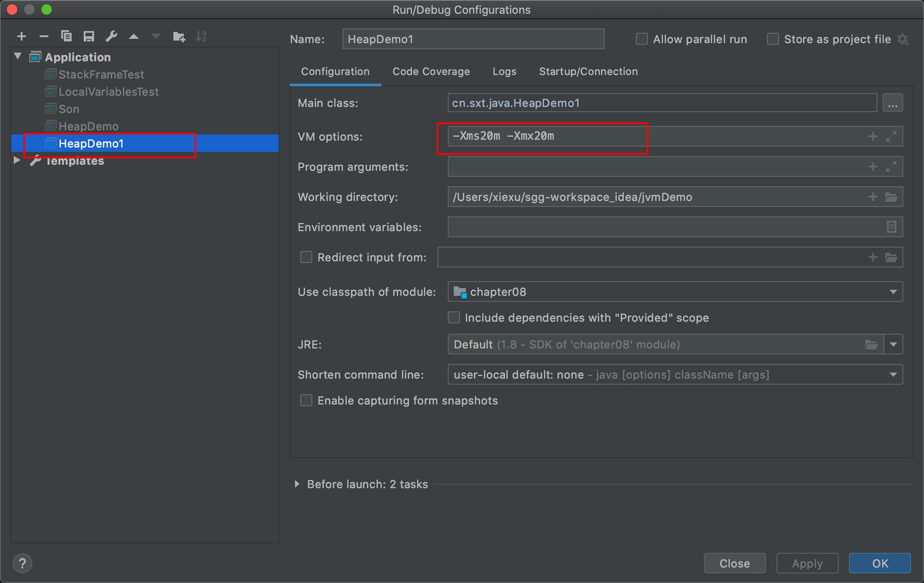This screenshot has width=924, height=583.
Task: Open help with the question mark icon
Action: pyautogui.click(x=22, y=563)
